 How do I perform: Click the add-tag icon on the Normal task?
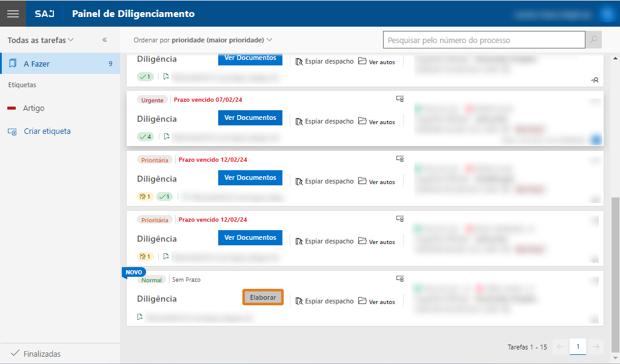click(400, 279)
